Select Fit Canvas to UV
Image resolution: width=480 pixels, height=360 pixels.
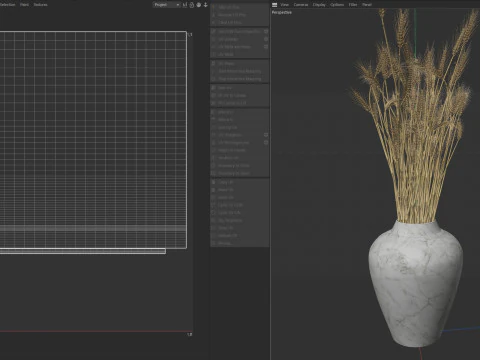click(x=240, y=103)
